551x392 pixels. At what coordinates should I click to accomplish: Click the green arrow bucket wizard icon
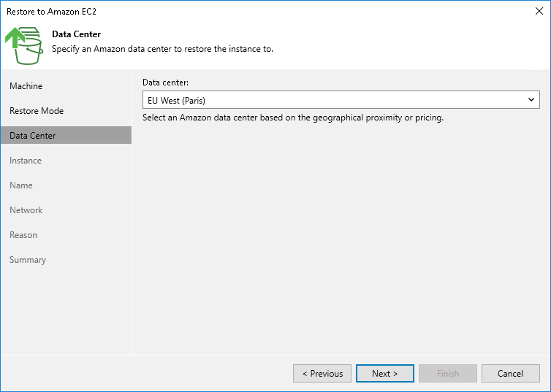[x=25, y=45]
